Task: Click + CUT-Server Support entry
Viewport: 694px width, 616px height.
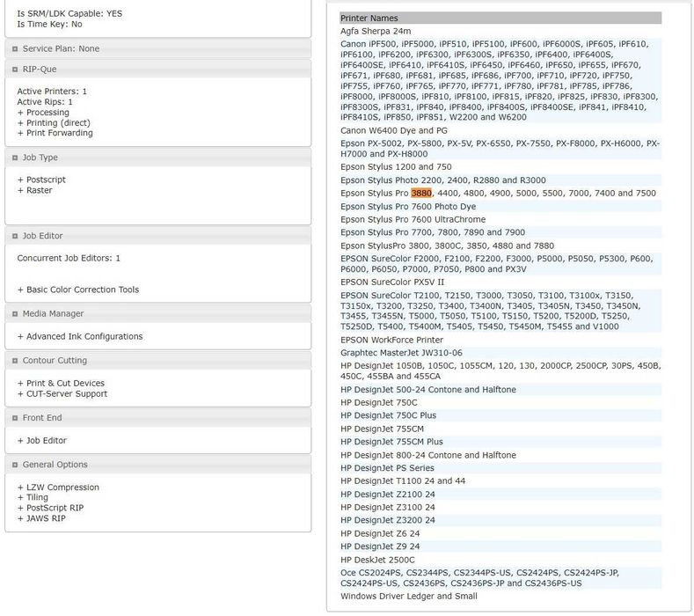Action: coord(62,394)
